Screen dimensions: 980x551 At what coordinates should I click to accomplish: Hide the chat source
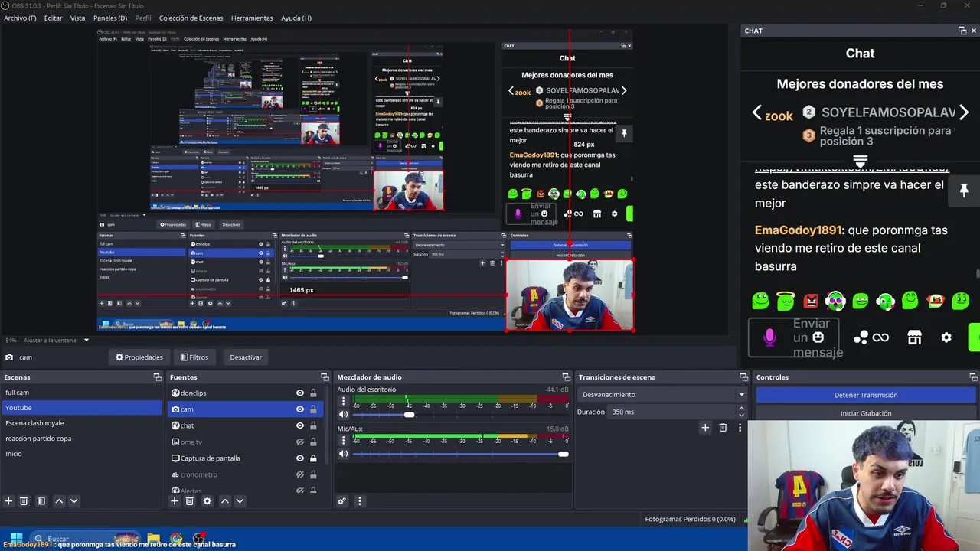[300, 425]
